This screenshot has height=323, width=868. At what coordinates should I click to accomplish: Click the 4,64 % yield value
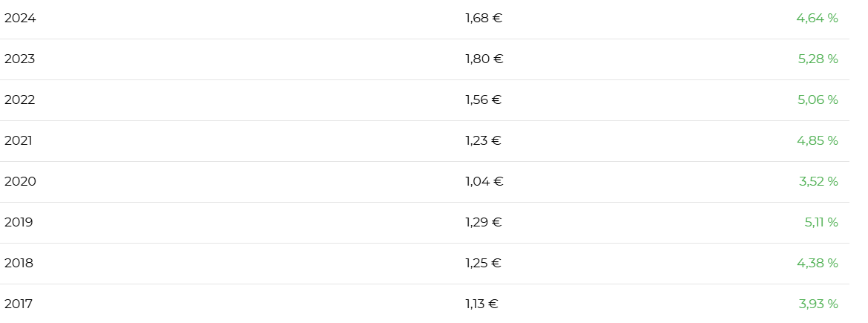click(817, 19)
